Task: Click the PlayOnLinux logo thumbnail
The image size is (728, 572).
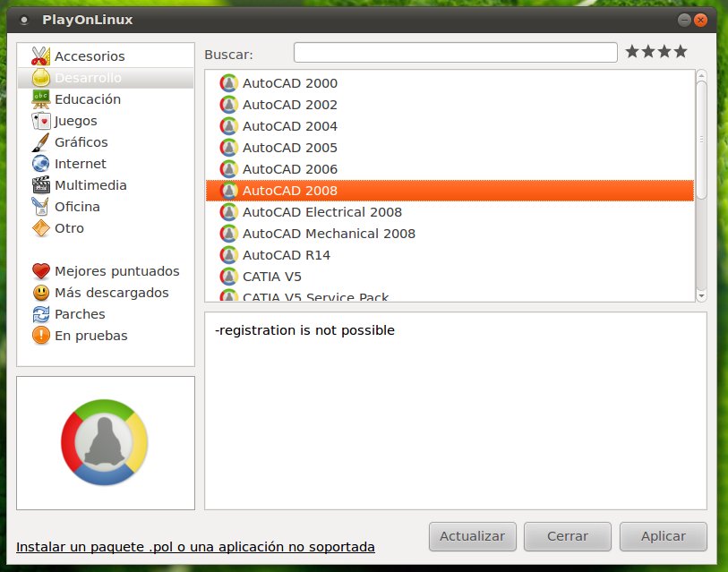Action: 105,442
